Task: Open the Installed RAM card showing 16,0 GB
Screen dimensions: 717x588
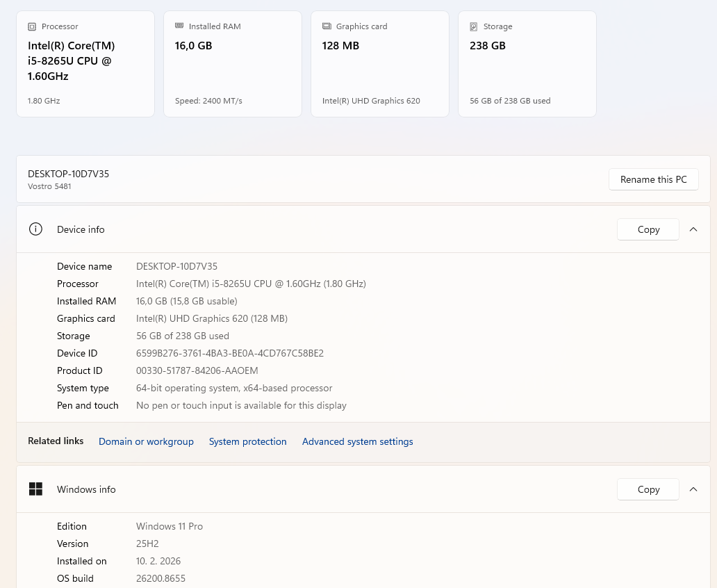Action: point(233,64)
